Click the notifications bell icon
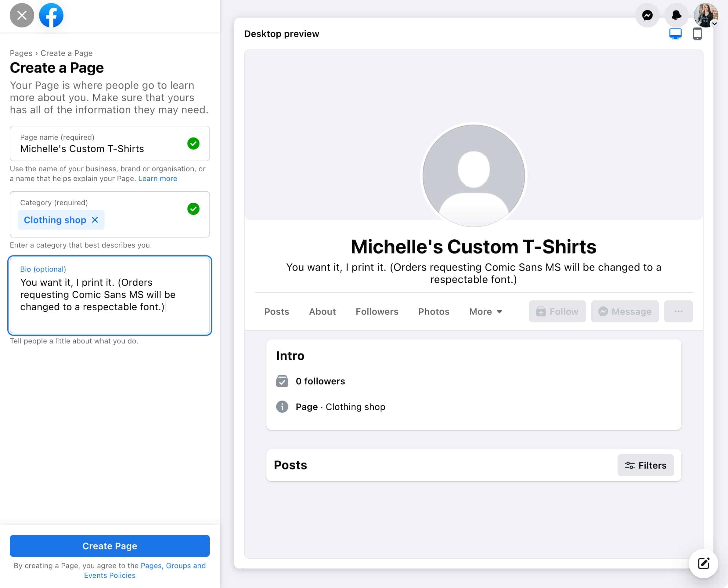Screen dimensions: 728x588 click(x=676, y=15)
